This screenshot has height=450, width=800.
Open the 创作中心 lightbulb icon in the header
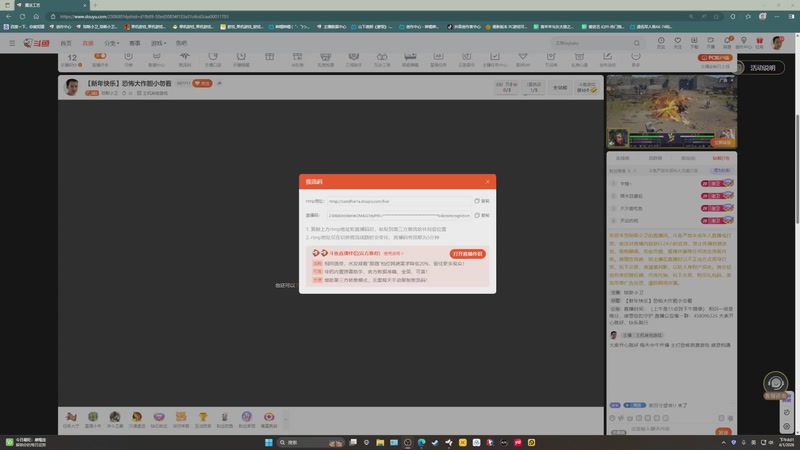pyautogui.click(x=743, y=42)
